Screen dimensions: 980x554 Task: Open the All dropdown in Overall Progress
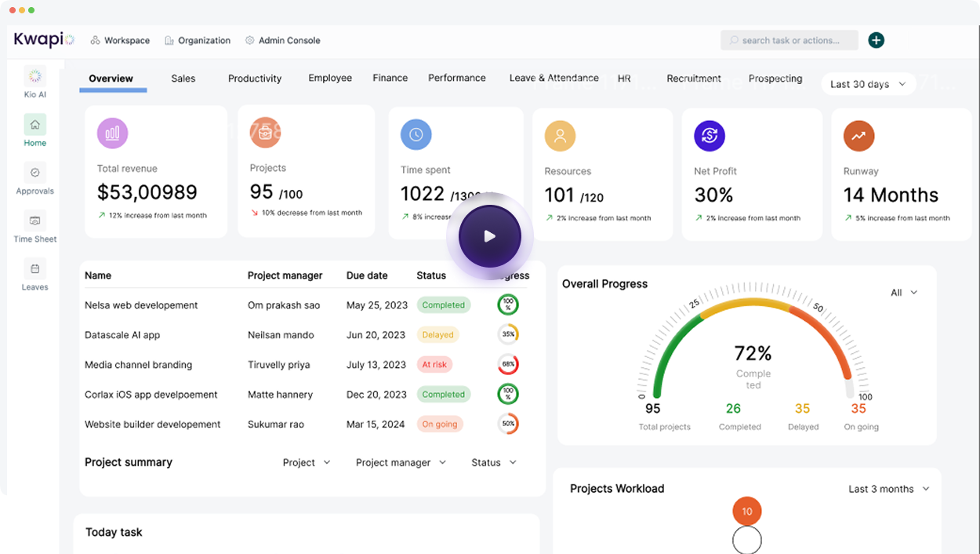(x=904, y=293)
